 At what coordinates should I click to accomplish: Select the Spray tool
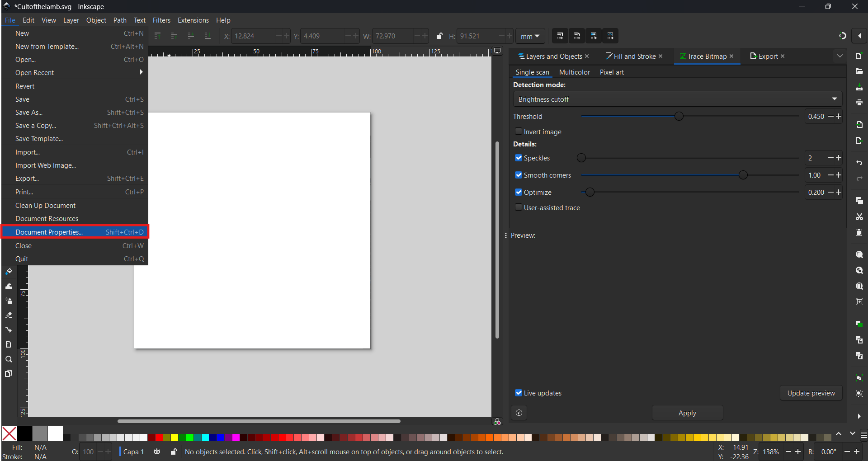(9, 301)
